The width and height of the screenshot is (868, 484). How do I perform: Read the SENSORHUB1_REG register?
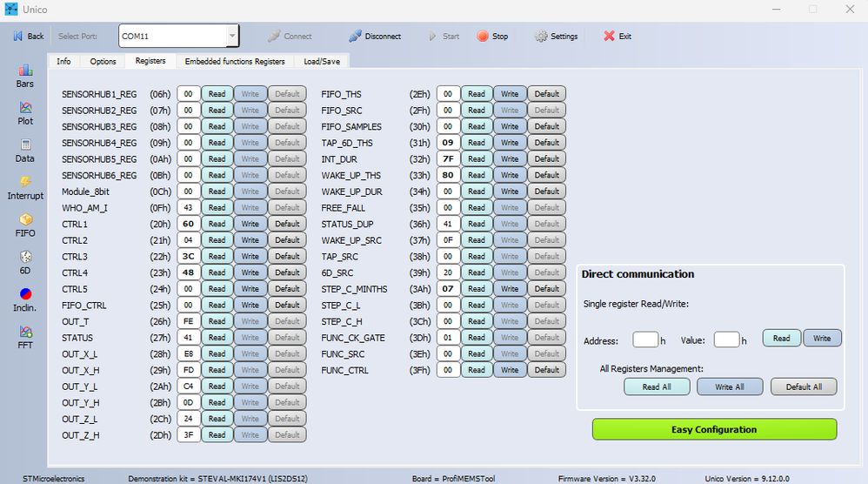point(217,94)
